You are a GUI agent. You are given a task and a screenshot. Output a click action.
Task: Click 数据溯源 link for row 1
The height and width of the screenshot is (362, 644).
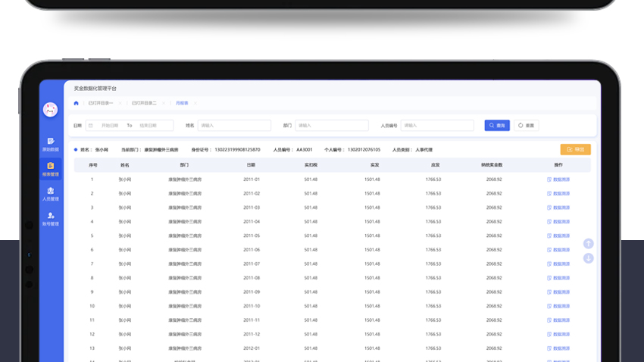click(x=558, y=179)
